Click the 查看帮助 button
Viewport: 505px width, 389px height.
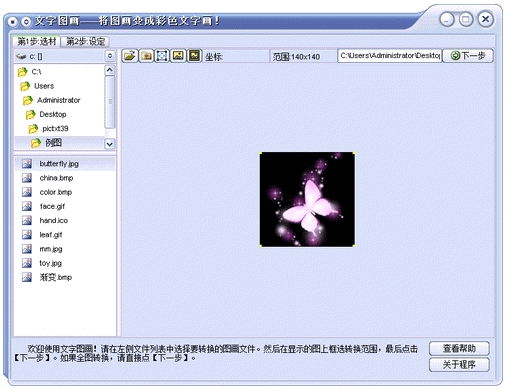pos(459,348)
